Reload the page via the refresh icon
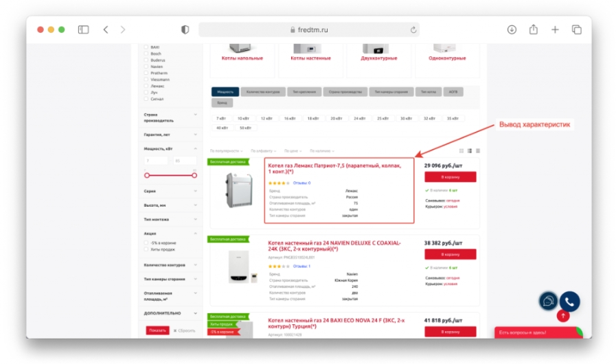Viewport: 616px width, 364px height. pos(413,30)
